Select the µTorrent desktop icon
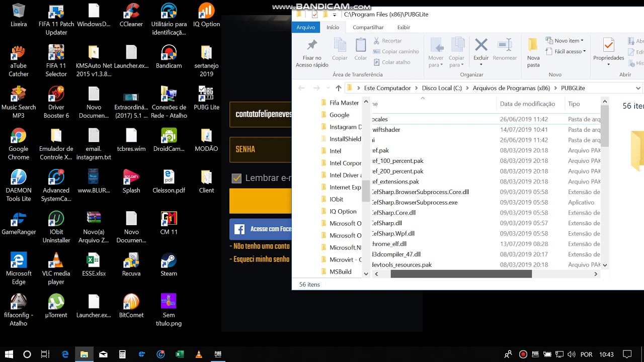 [x=56, y=306]
